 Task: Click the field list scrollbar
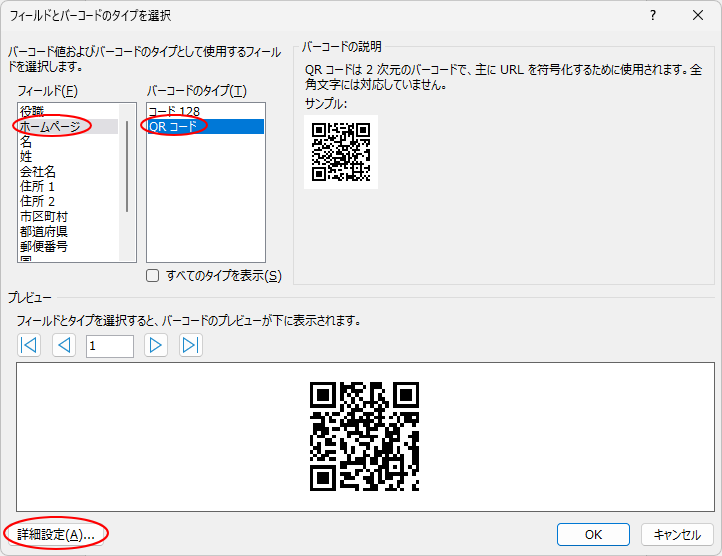click(127, 160)
